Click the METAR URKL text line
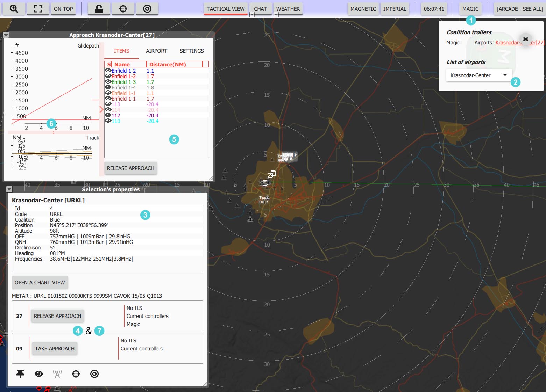 87,296
